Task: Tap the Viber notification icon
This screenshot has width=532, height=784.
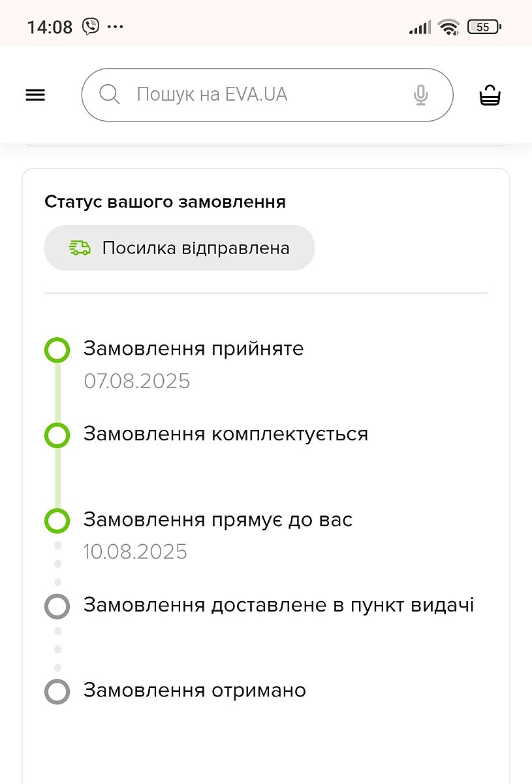Action: coord(90,27)
